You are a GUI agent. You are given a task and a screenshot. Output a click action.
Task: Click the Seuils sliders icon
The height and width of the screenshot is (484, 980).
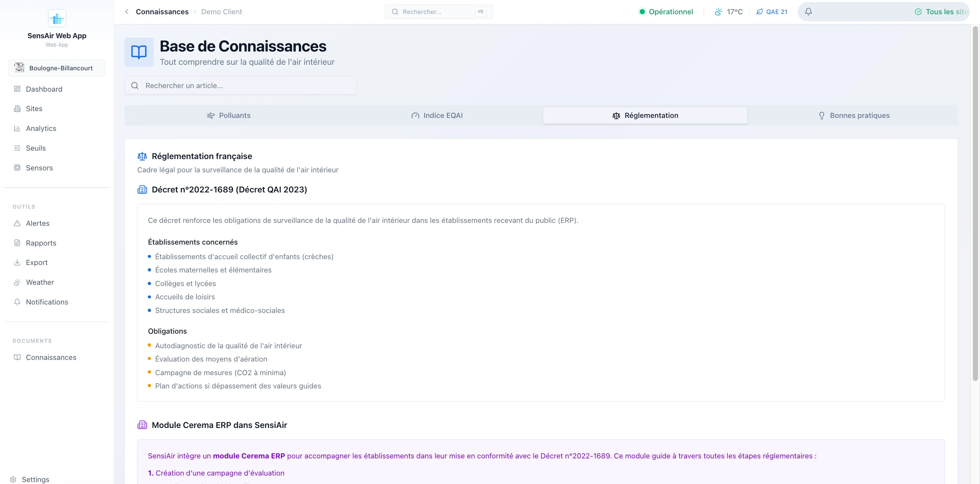17,148
